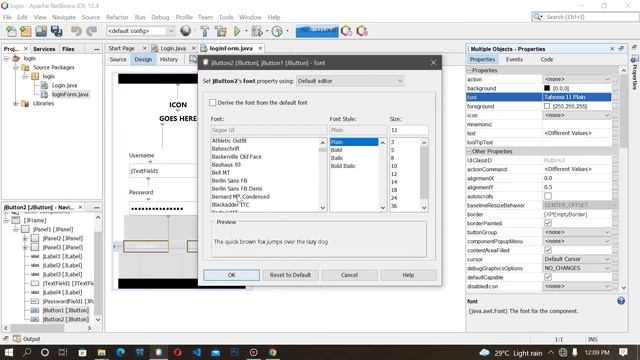Run the project with green play icon

pos(237,31)
